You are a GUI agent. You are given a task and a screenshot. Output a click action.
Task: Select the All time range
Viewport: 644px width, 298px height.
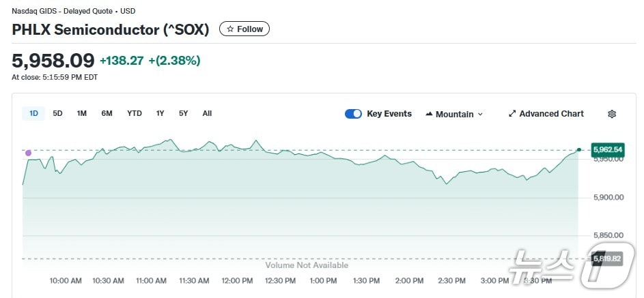click(207, 113)
